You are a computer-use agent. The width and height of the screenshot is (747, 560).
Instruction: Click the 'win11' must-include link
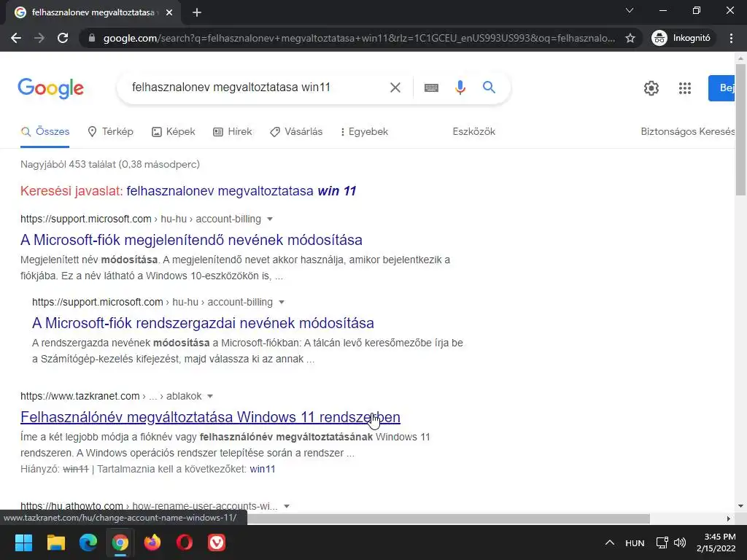tap(263, 469)
